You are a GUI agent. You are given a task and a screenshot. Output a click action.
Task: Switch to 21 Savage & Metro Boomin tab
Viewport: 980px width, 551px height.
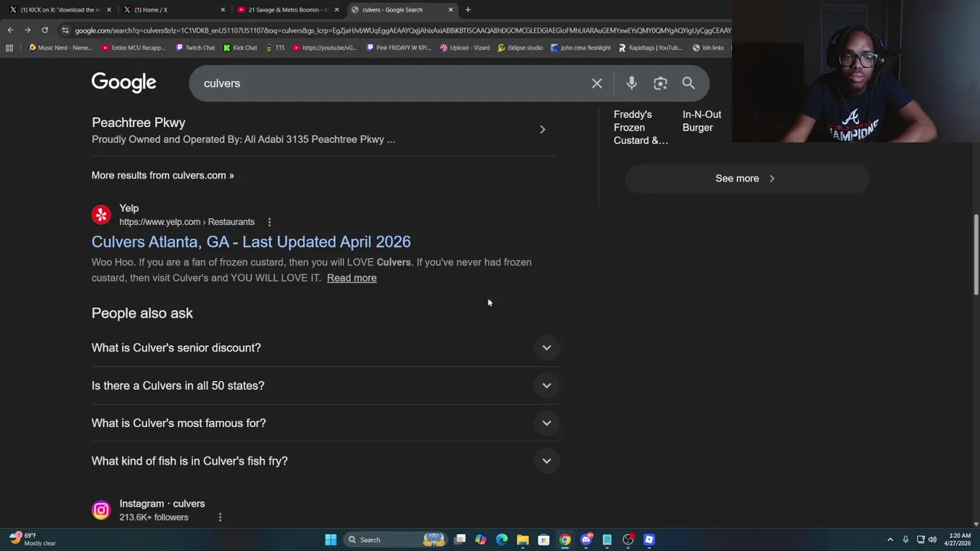[288, 10]
